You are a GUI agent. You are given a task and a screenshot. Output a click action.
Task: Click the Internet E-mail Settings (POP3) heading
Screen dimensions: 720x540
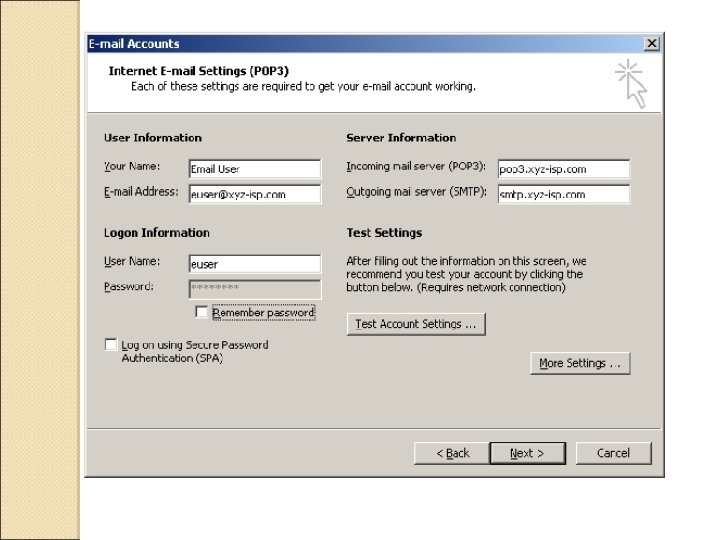(x=198, y=71)
